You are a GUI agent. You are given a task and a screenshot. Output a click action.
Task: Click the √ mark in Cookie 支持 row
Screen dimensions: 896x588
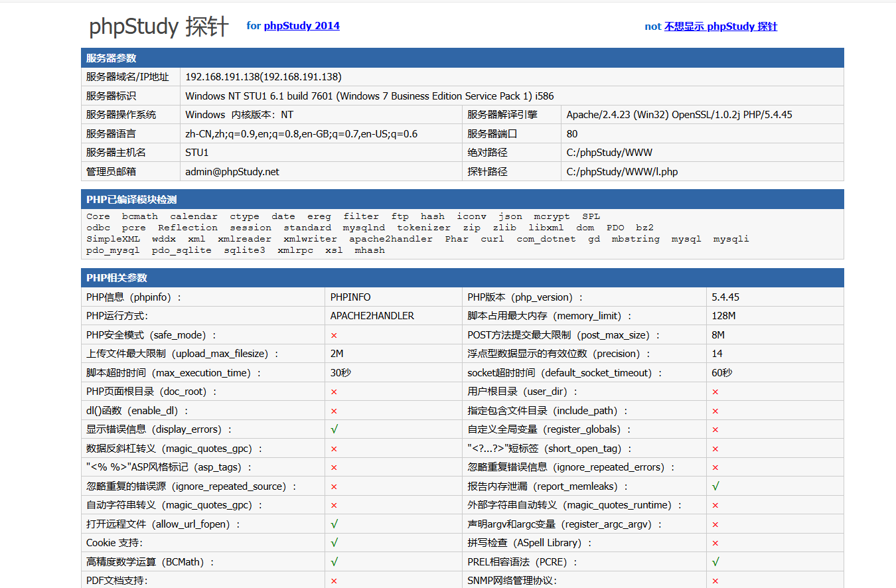point(335,543)
